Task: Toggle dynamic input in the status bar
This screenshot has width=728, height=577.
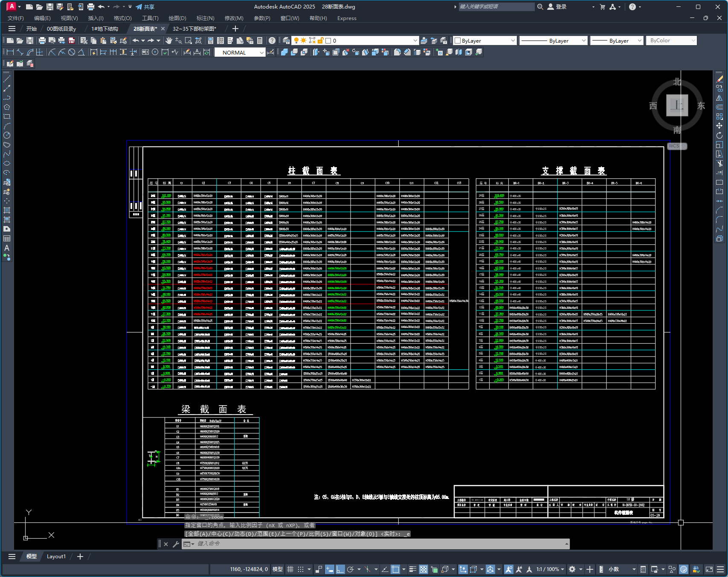Action: 329,569
